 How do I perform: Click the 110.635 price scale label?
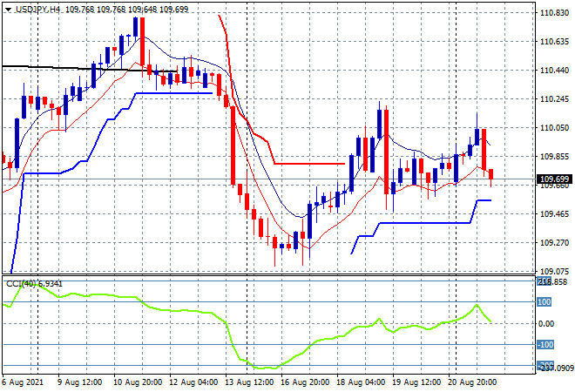(554, 42)
